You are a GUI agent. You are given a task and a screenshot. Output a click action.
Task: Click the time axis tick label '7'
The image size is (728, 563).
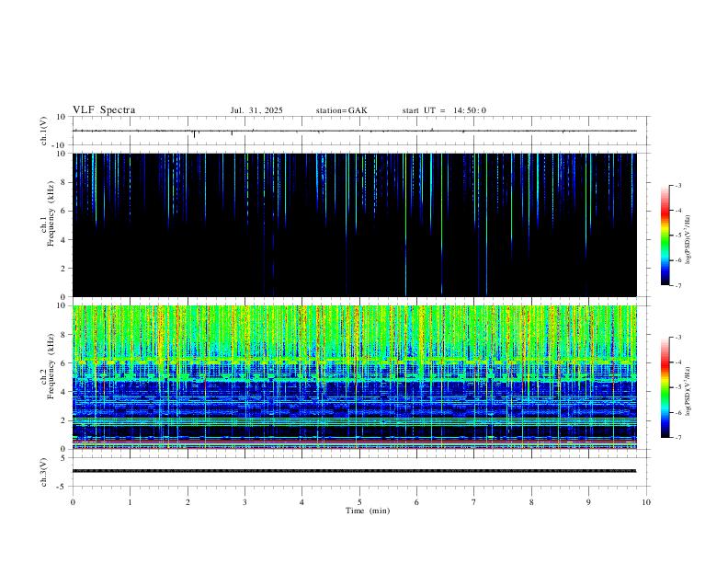[x=474, y=502]
